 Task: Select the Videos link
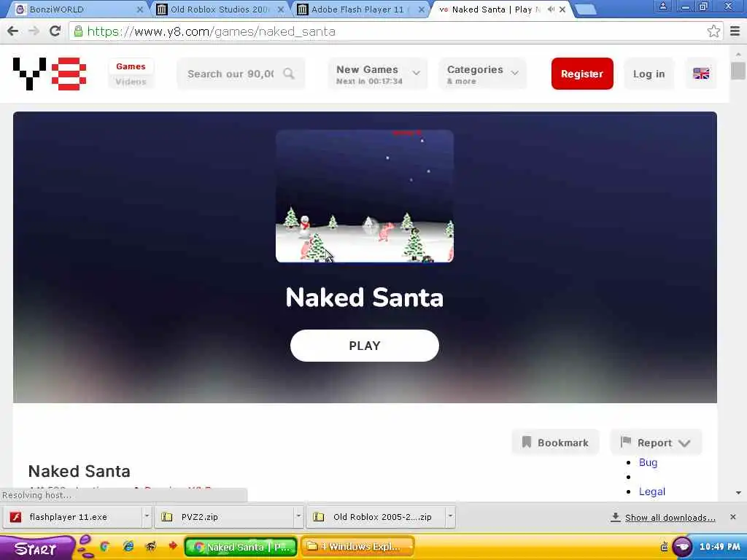click(131, 82)
